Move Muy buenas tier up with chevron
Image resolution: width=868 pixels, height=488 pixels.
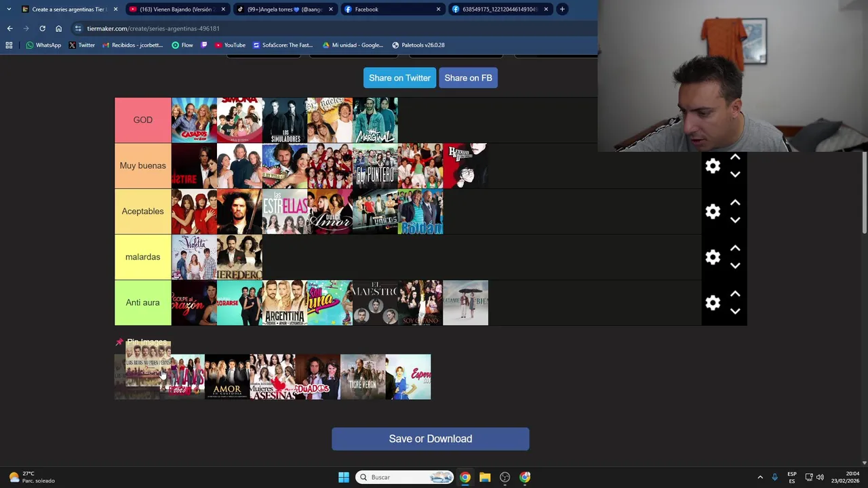pos(735,157)
